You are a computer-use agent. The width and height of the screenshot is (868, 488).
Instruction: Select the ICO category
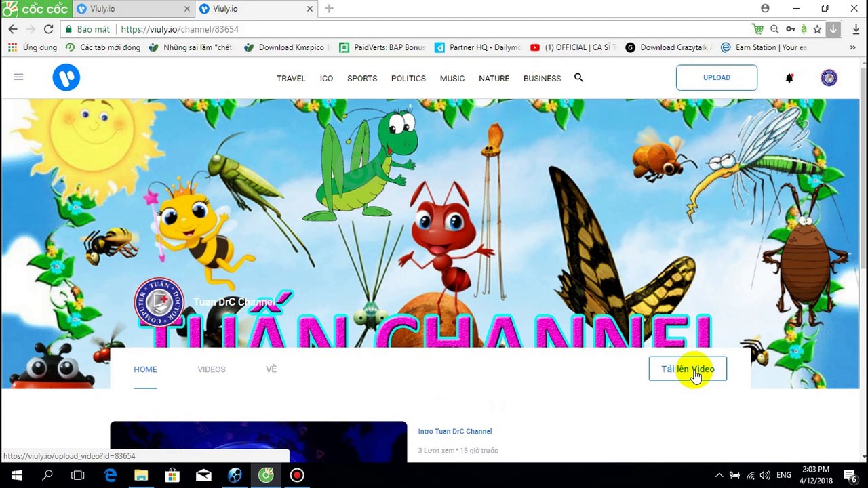tap(326, 78)
